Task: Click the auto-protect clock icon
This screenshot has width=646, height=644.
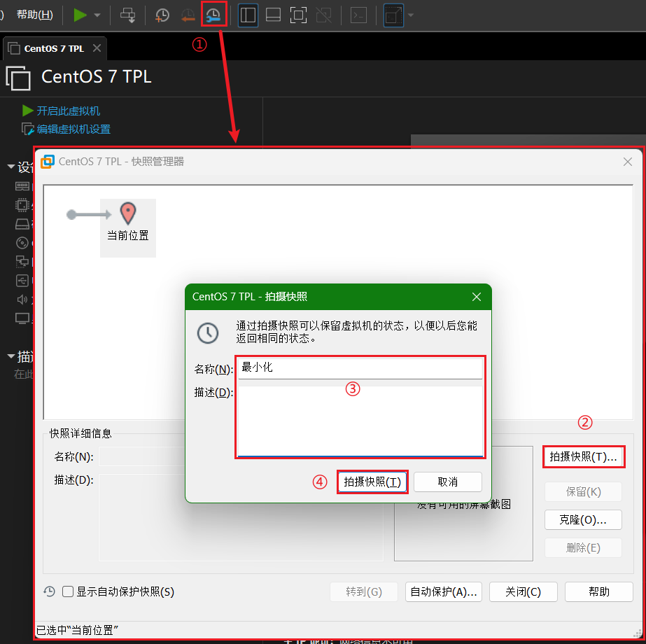Action: click(50, 591)
